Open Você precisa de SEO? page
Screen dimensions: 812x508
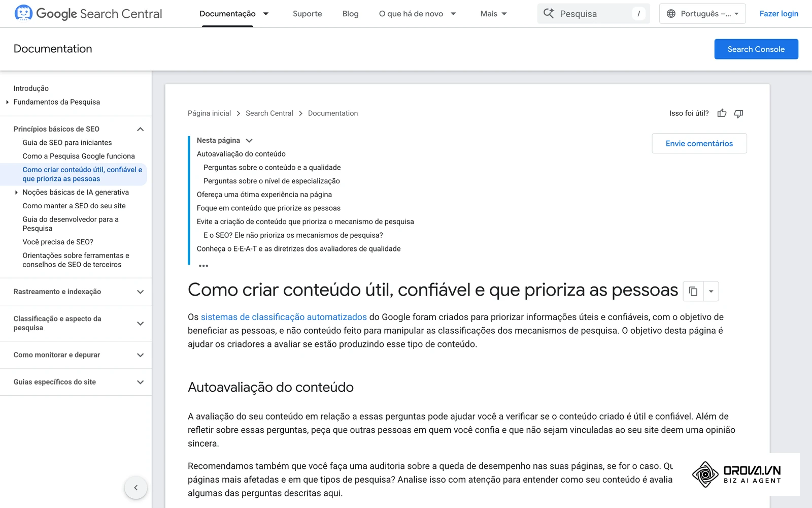[x=58, y=242]
